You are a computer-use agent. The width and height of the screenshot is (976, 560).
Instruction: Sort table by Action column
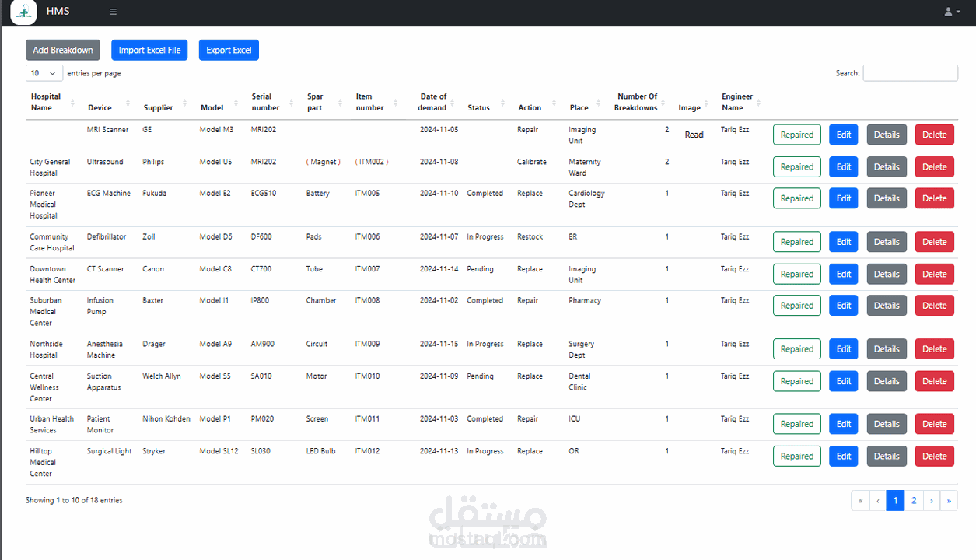click(538, 102)
